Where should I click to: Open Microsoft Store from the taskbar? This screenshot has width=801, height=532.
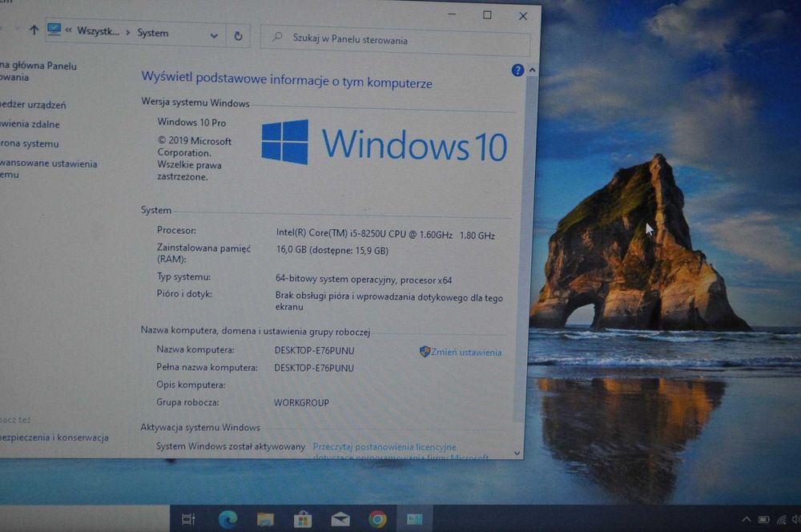[x=303, y=519]
